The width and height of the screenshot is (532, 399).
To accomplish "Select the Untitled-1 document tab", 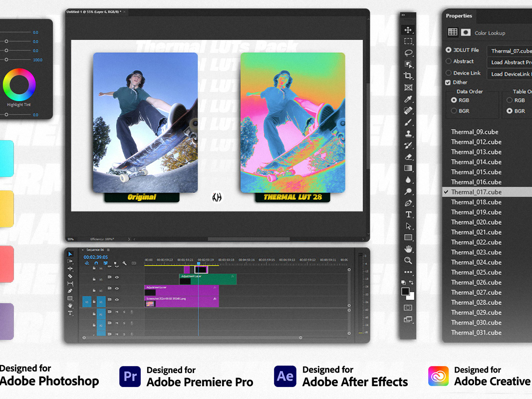I will (x=93, y=12).
